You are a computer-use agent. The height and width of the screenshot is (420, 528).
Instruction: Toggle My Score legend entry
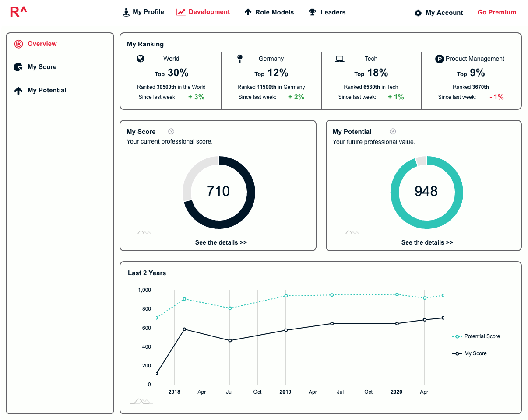click(x=469, y=353)
